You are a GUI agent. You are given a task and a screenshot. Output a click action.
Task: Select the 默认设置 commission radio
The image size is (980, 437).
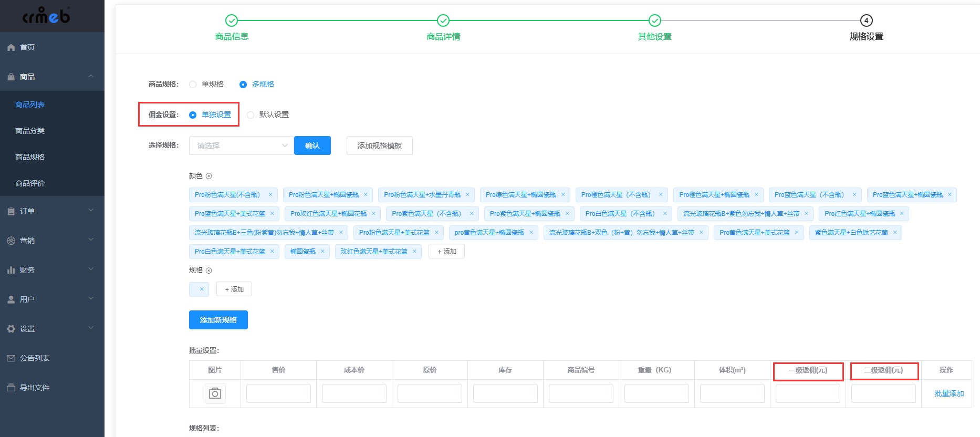(251, 115)
